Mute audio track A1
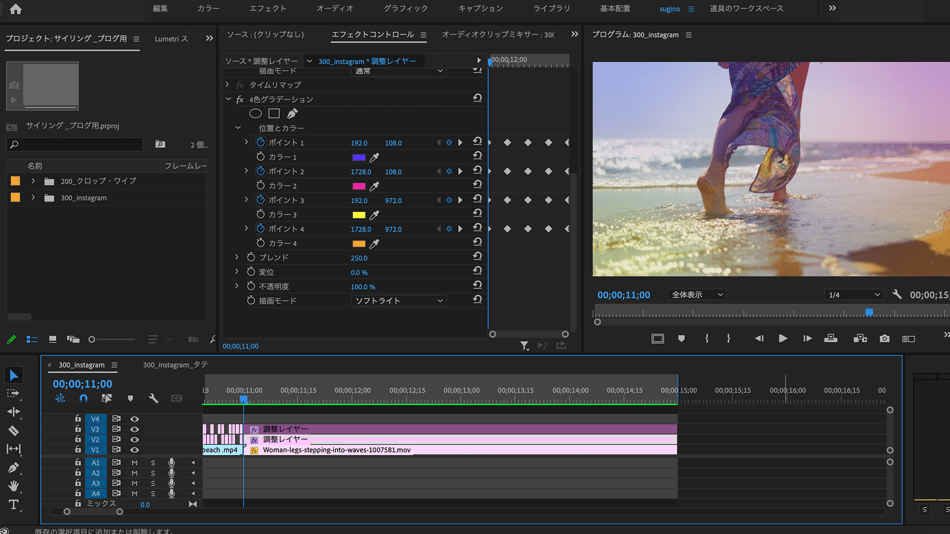Screen dimensions: 950x534 click(134, 463)
